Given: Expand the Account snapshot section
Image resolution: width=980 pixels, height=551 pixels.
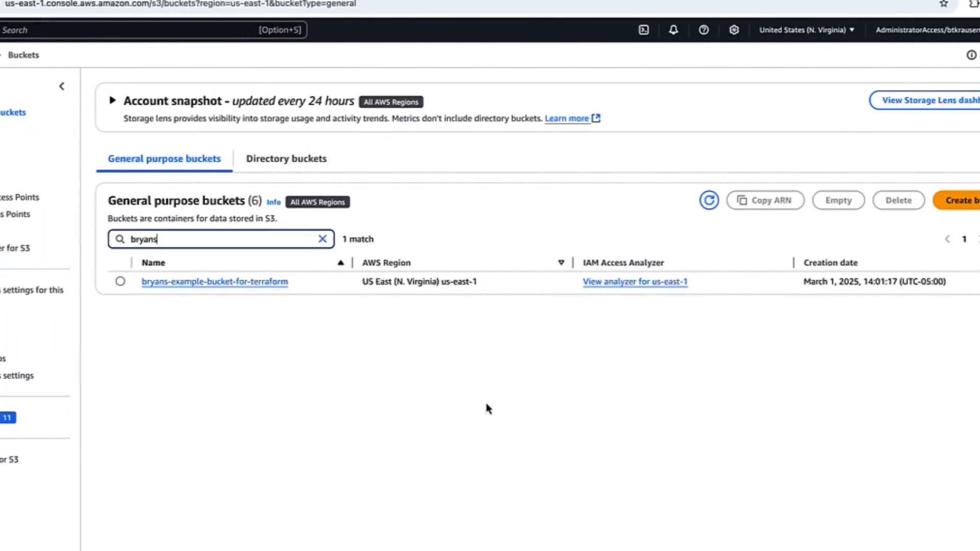Looking at the screenshot, I should [112, 101].
